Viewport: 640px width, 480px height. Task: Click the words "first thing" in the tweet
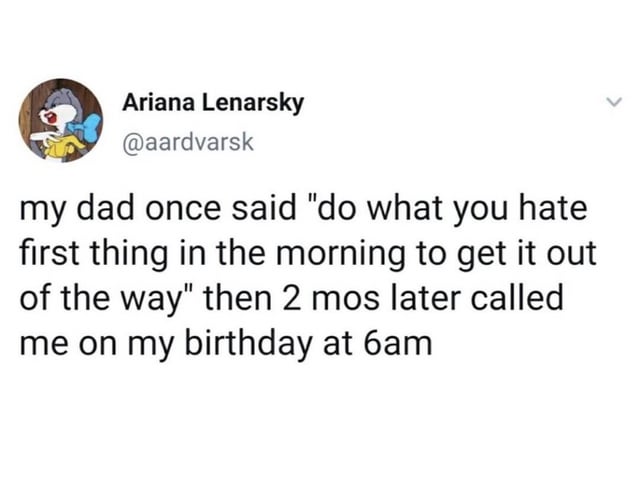click(93, 253)
